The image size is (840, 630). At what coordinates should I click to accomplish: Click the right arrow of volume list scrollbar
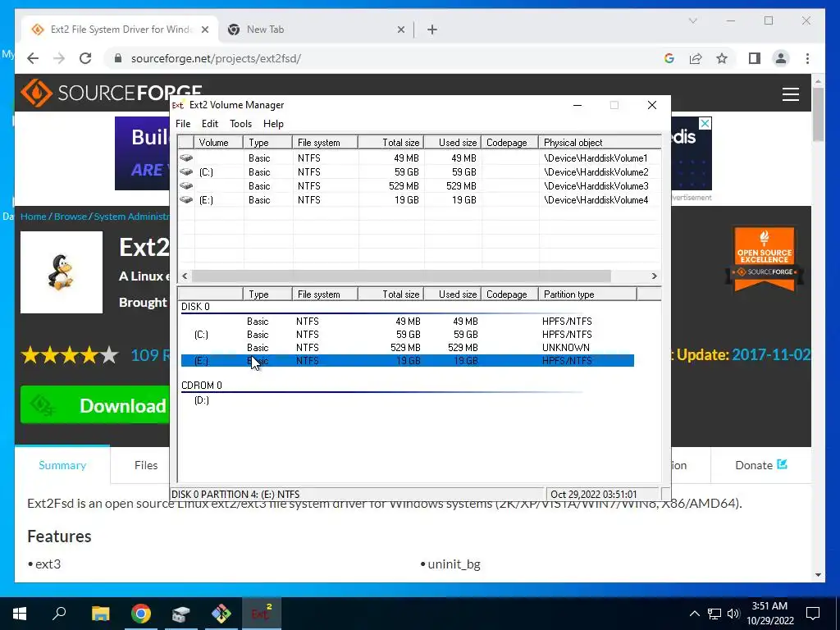(654, 276)
